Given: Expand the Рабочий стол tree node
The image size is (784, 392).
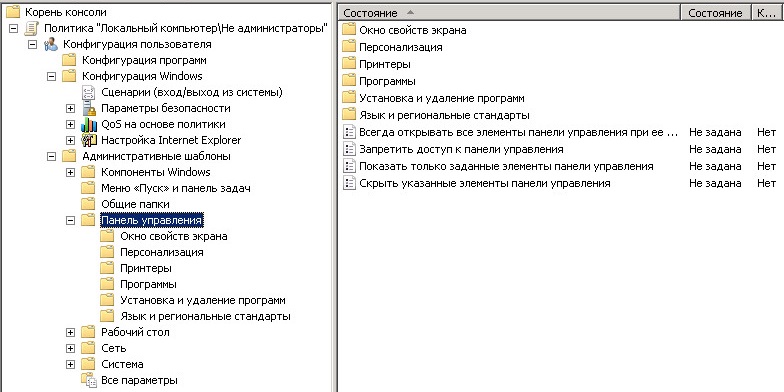Looking at the screenshot, I should (70, 332).
